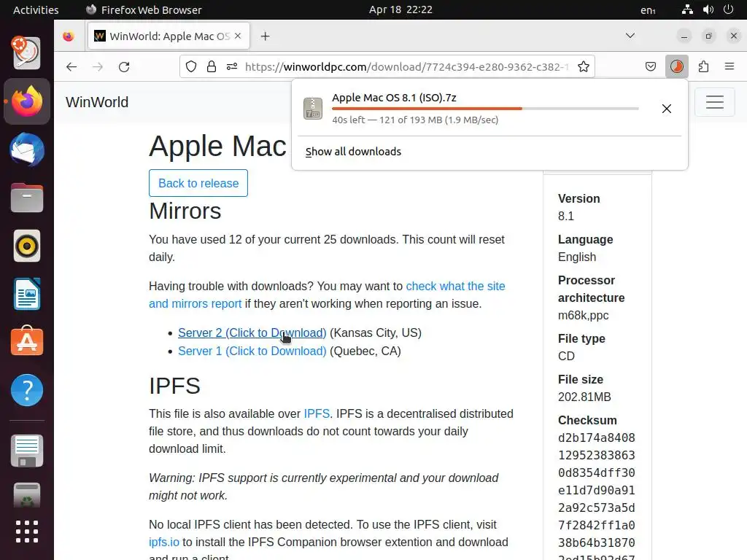Cancel the Apple Mac OS 8.1 download
747x560 pixels.
pos(667,109)
